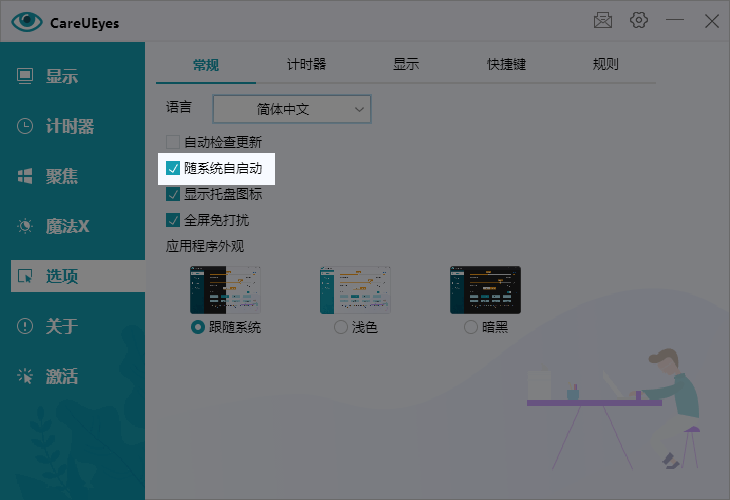This screenshot has width=730, height=500.
Task: Switch to the 常规 tab
Action: 206,65
